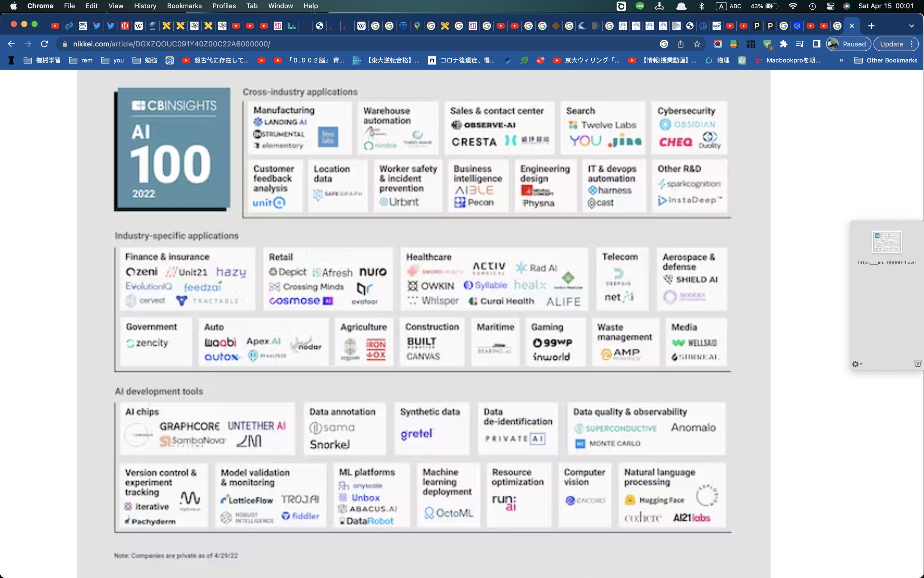This screenshot has height=578, width=924.
Task: Open the green leaf icon bookmark
Action: (x=524, y=60)
